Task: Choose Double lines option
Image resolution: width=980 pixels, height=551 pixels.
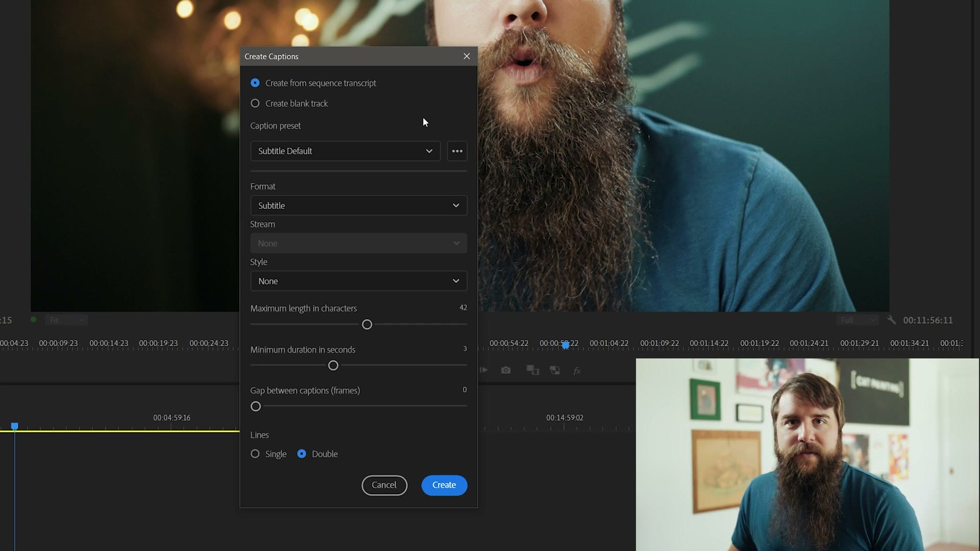Action: tap(317, 454)
